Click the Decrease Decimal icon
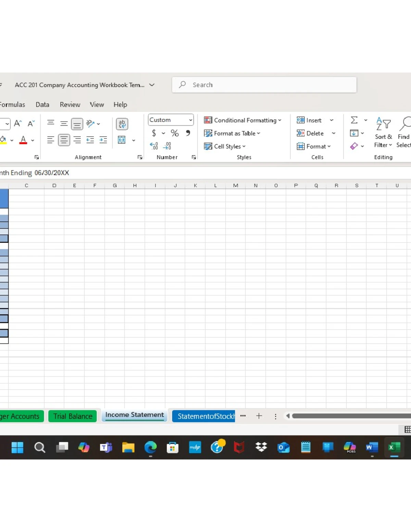 point(167,145)
